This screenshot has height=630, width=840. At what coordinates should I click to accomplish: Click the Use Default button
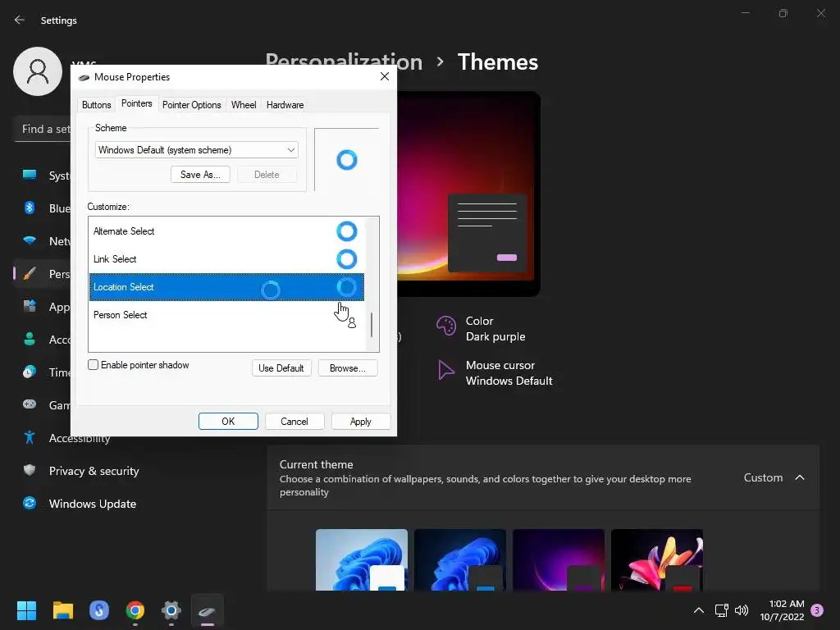pyautogui.click(x=281, y=368)
